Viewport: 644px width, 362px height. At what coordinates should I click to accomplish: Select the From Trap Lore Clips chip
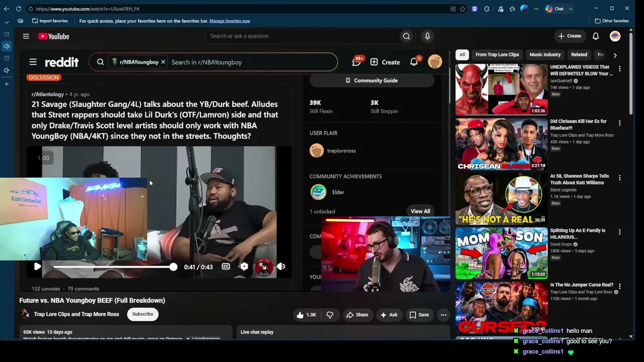(497, 55)
